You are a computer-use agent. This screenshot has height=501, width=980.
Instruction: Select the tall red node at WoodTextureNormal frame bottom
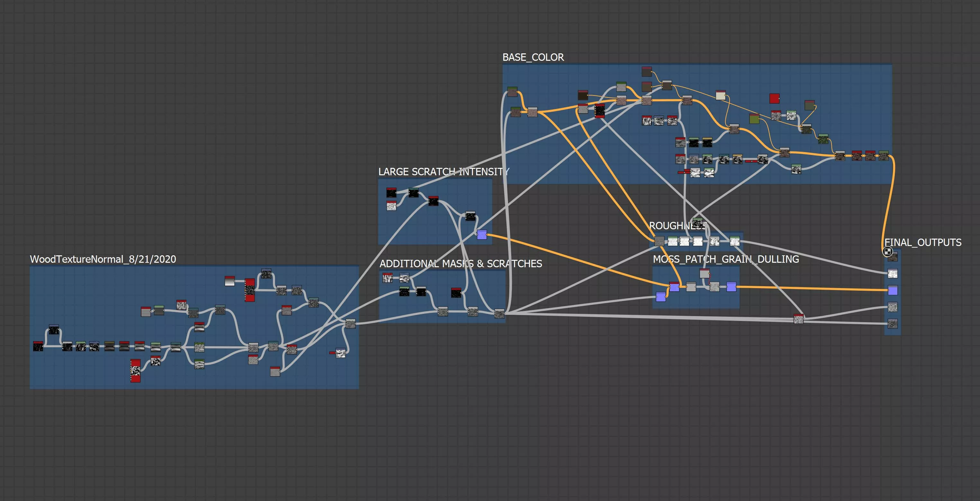[x=135, y=370]
